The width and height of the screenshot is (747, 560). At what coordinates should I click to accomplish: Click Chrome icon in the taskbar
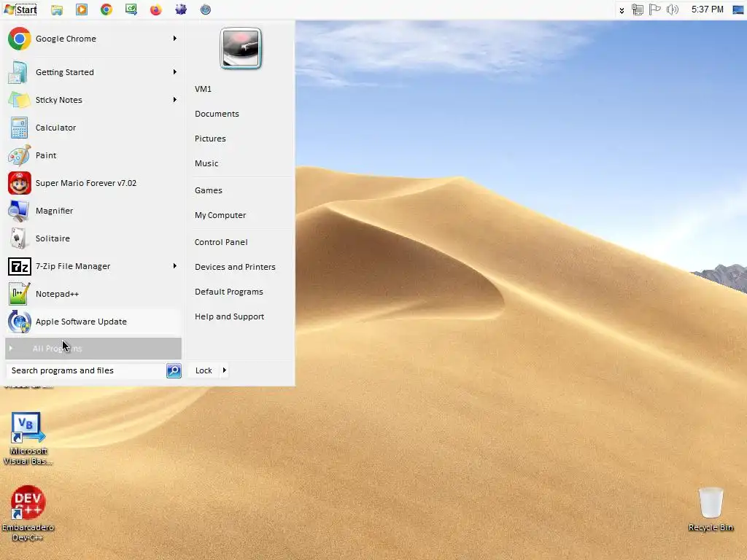point(107,9)
